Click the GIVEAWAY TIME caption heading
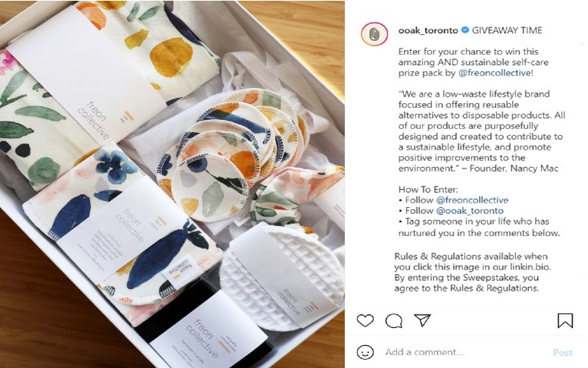 507,30
